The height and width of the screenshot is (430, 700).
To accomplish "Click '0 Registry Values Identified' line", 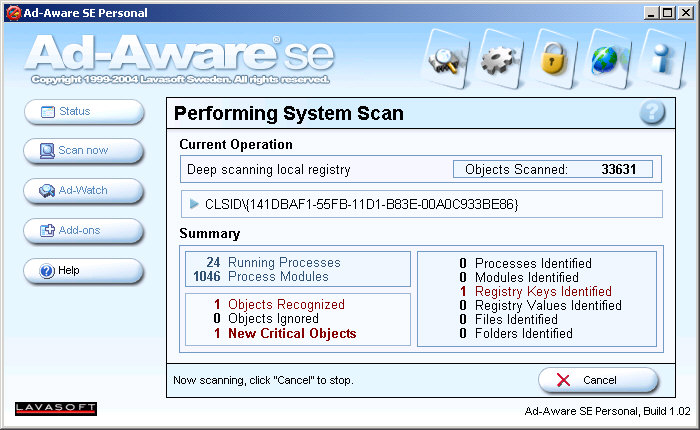I will point(540,305).
